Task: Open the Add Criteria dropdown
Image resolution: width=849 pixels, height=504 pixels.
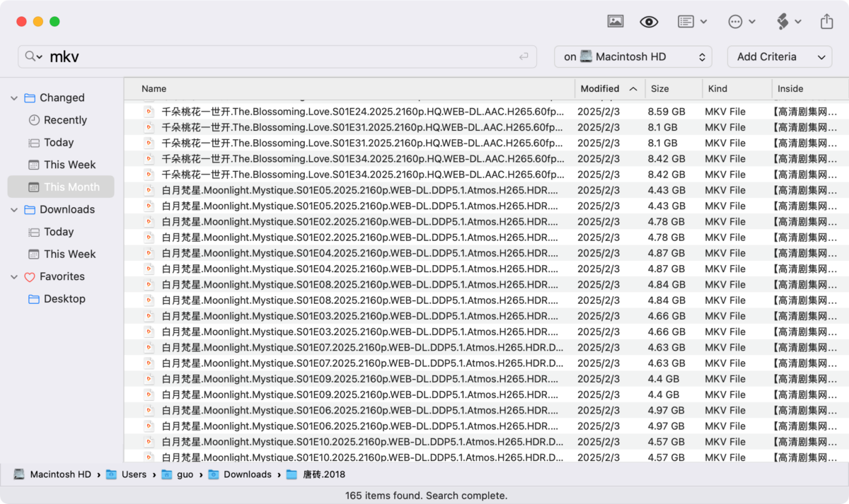Action: coord(779,57)
